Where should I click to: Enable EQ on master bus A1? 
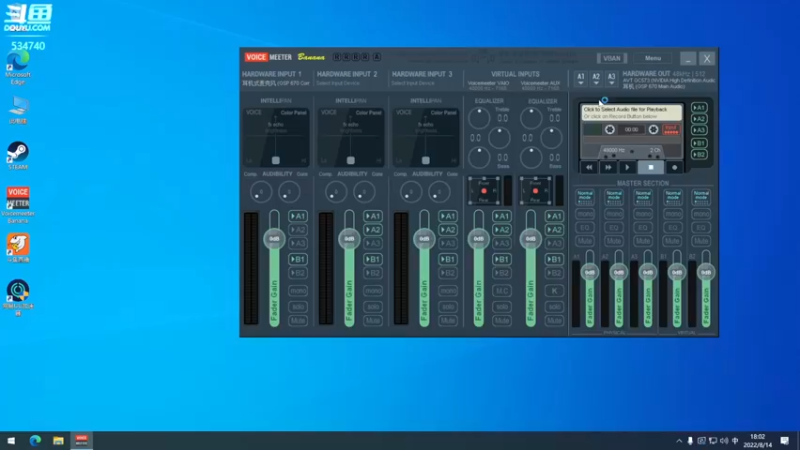click(585, 228)
